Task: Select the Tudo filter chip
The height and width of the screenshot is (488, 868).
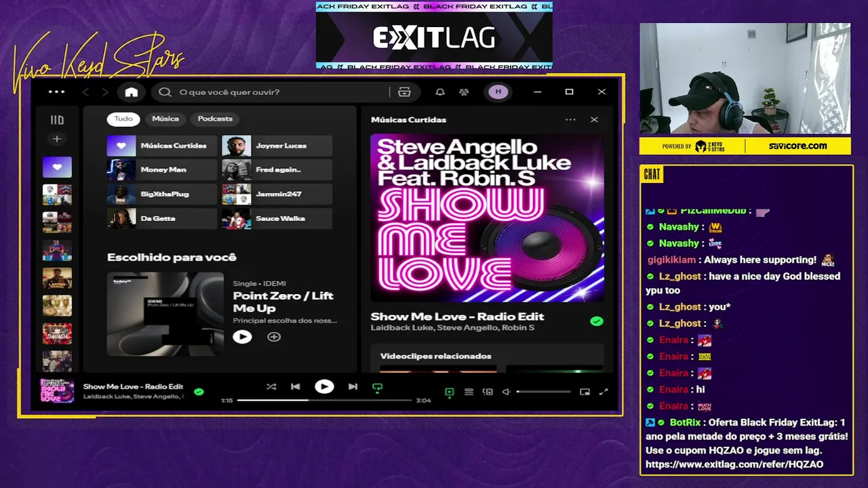Action: tap(123, 119)
